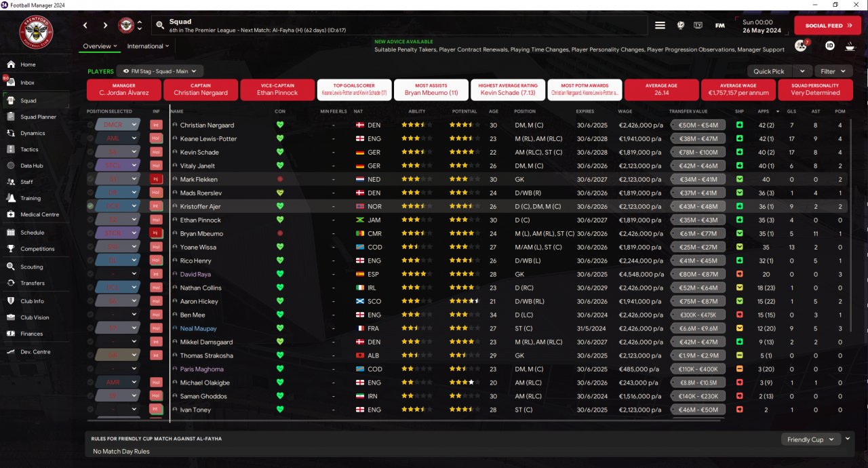Click the Inj status badge for Mark Flekken
868x468 pixels.
click(157, 179)
